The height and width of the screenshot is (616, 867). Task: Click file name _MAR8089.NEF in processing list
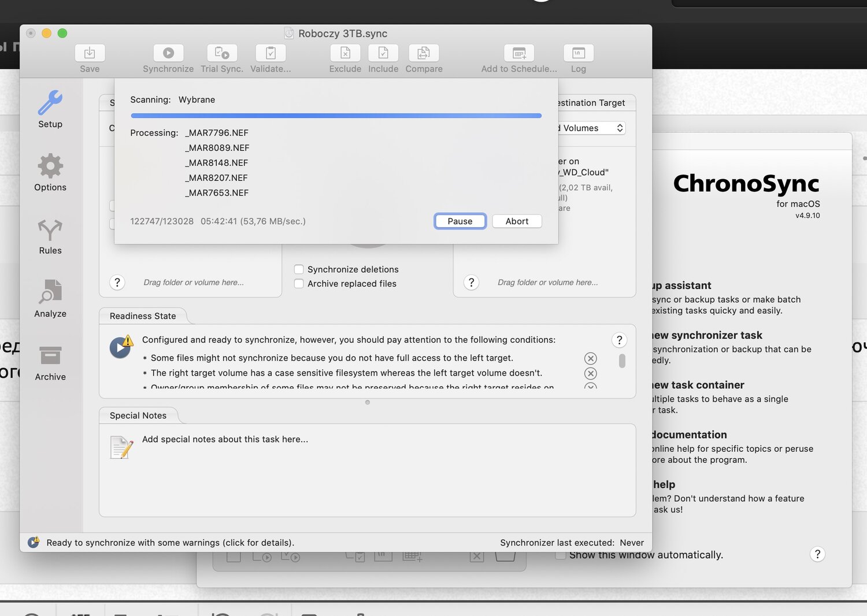click(217, 148)
